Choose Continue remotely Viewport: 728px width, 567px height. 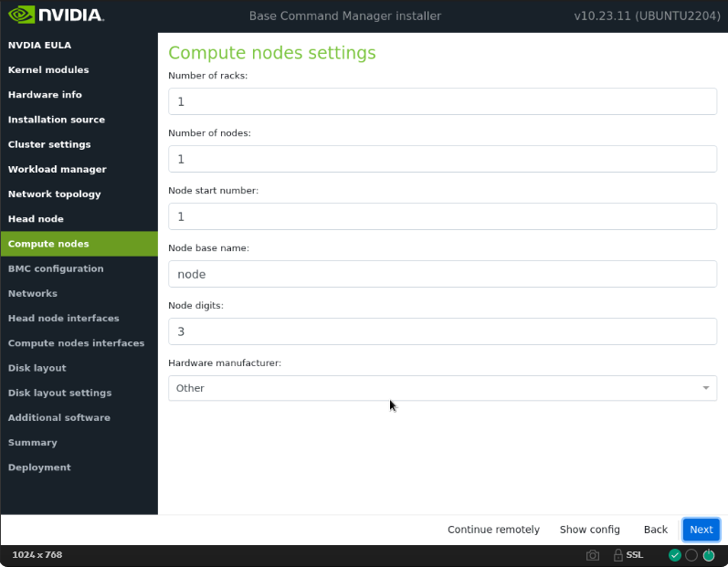[x=493, y=530]
